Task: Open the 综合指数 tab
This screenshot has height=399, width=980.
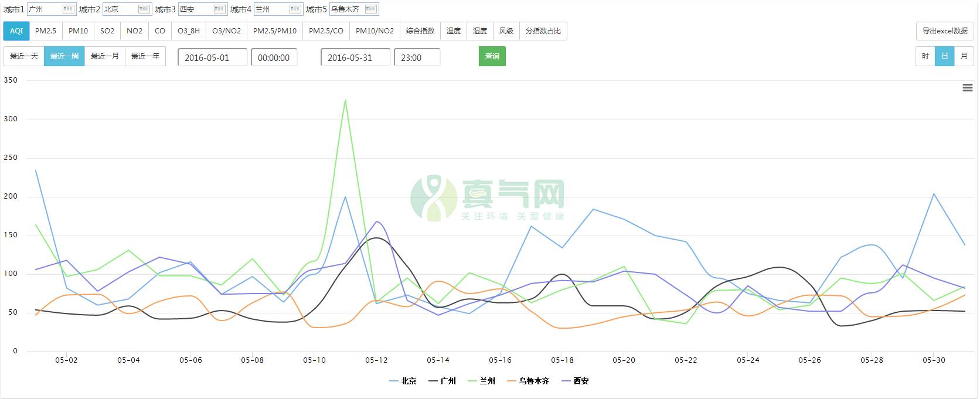Action: coord(420,31)
